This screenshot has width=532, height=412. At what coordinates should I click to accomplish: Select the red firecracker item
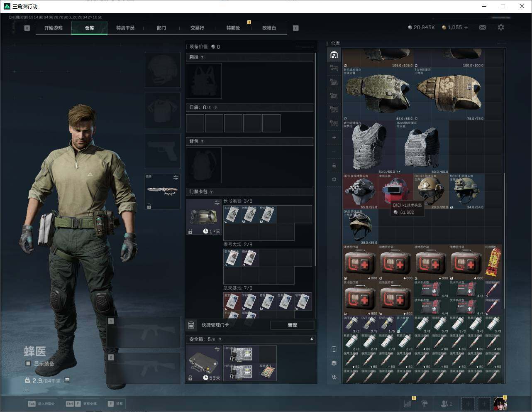(493, 262)
